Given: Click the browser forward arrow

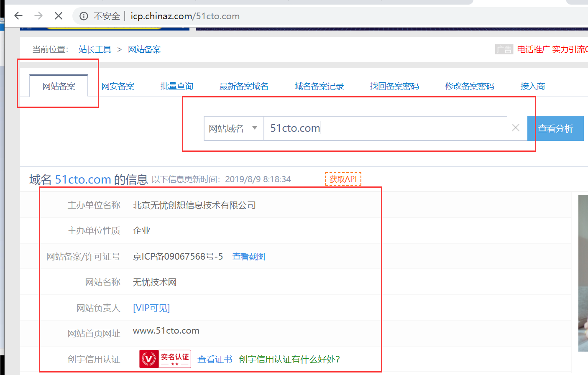Looking at the screenshot, I should coord(38,16).
